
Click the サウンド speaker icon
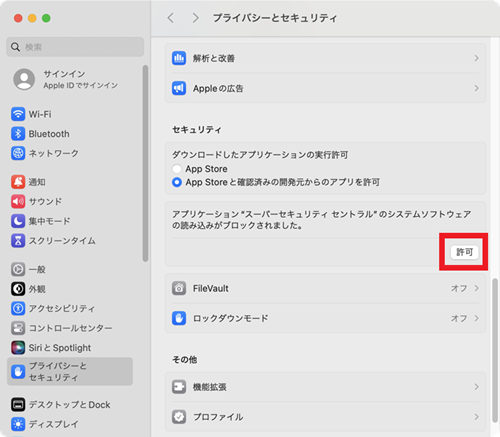tap(18, 201)
